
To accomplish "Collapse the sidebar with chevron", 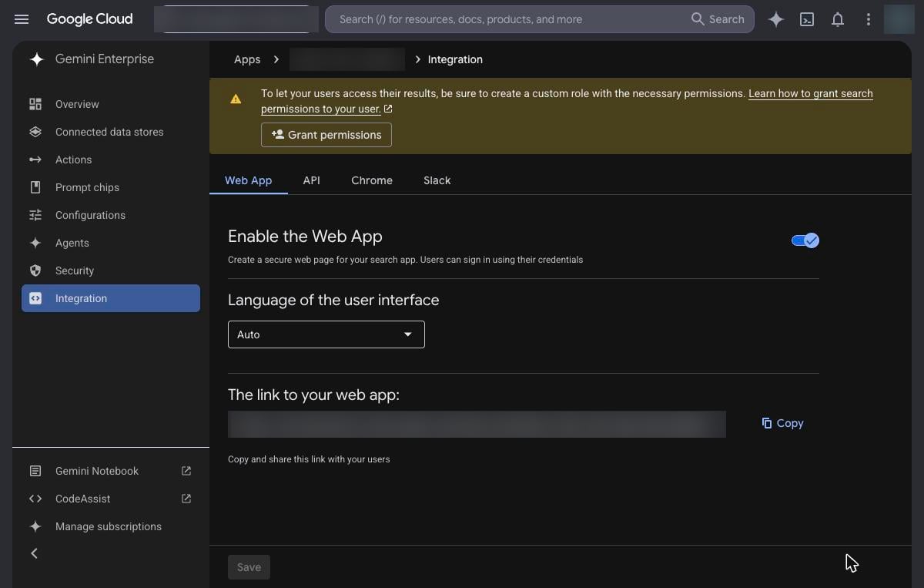I will pyautogui.click(x=34, y=553).
